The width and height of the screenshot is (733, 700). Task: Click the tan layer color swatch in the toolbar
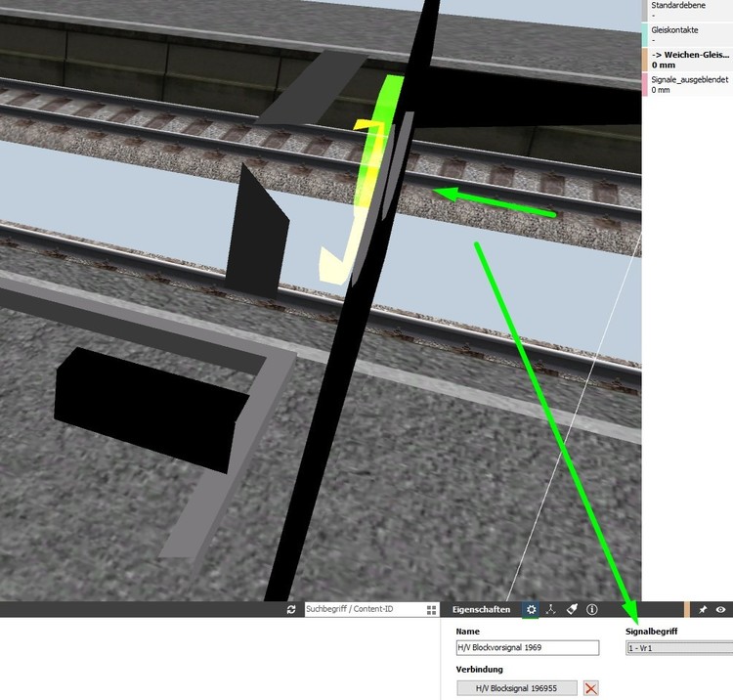687,609
